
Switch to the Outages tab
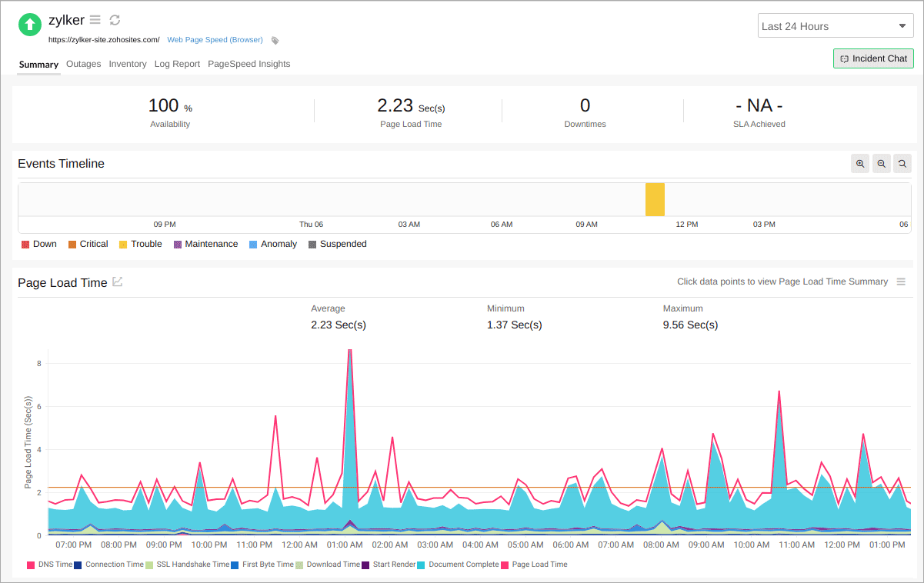coord(83,64)
